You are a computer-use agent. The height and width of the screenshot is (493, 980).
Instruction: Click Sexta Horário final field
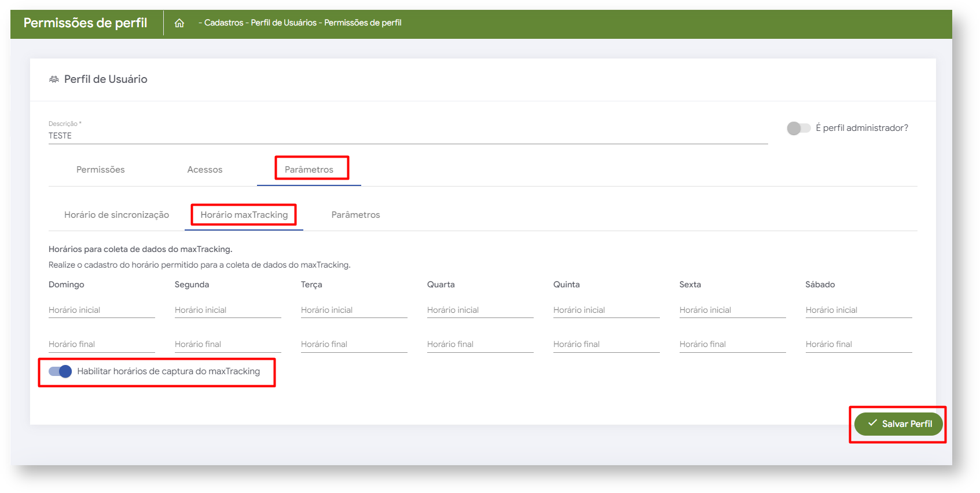[x=732, y=345]
